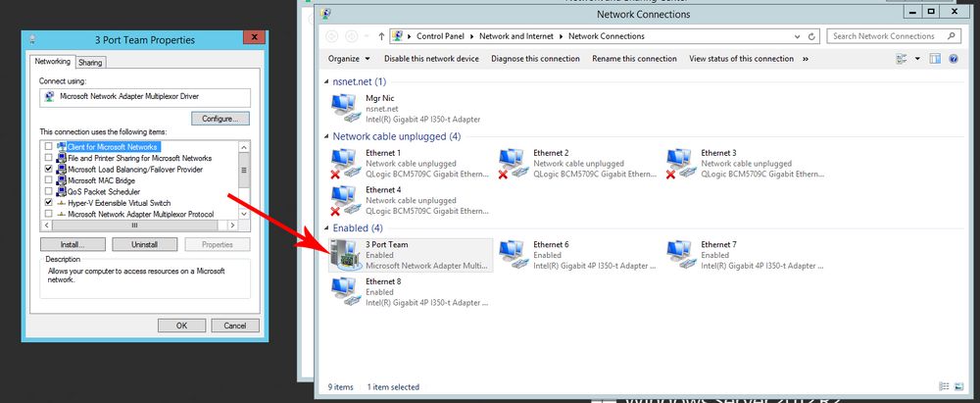Viewport: 980px width, 403px height.
Task: Open the Organize dropdown menu
Action: [x=349, y=59]
